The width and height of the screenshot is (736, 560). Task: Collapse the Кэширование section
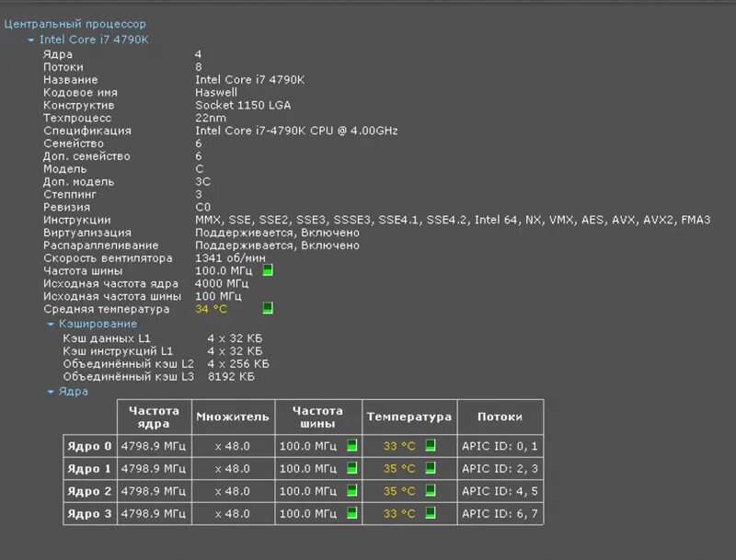(x=51, y=324)
